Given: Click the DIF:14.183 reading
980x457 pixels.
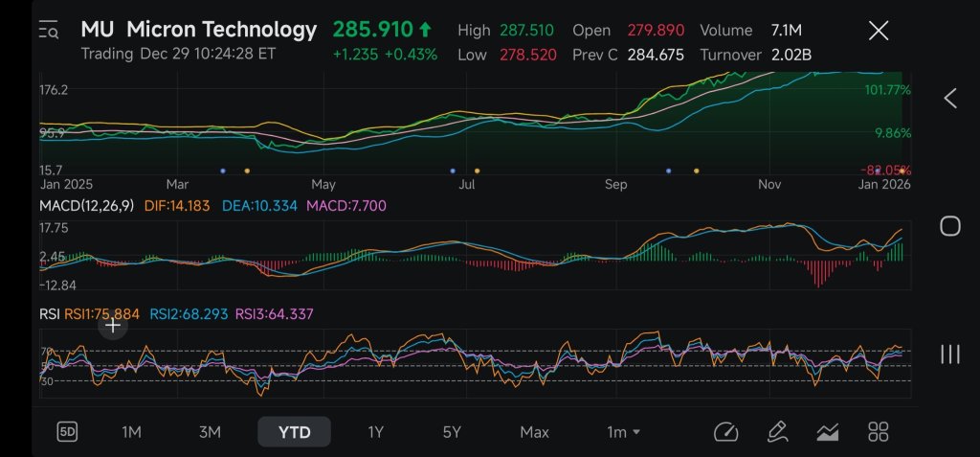Looking at the screenshot, I should click(177, 206).
